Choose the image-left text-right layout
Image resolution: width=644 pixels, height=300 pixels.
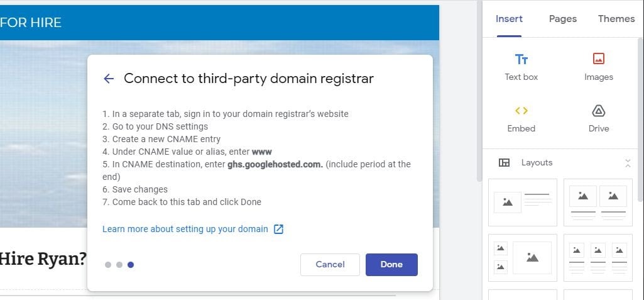(x=523, y=202)
